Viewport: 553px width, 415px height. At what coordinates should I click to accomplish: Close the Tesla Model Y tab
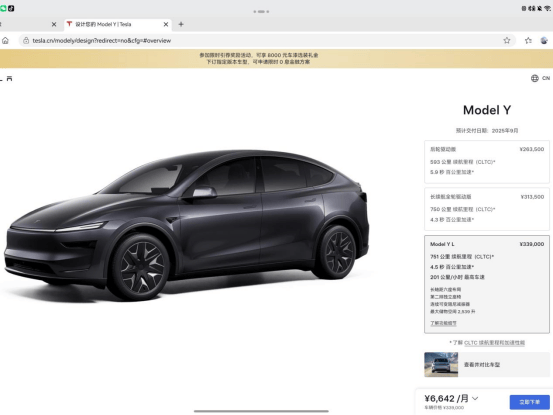166,24
